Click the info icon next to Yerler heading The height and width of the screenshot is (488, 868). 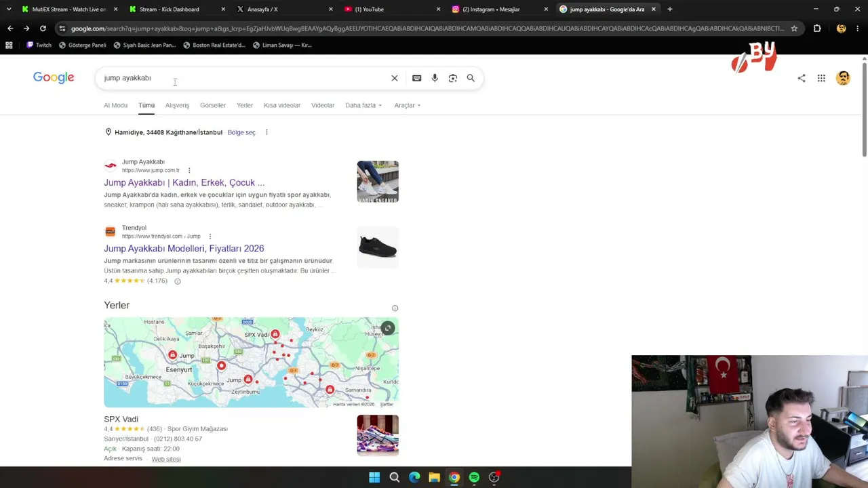(395, 308)
